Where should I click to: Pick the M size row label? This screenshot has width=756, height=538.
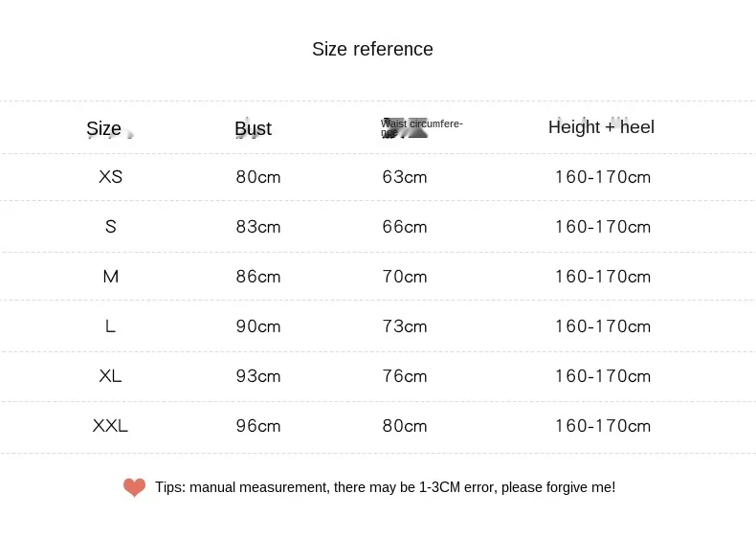pyautogui.click(x=110, y=277)
